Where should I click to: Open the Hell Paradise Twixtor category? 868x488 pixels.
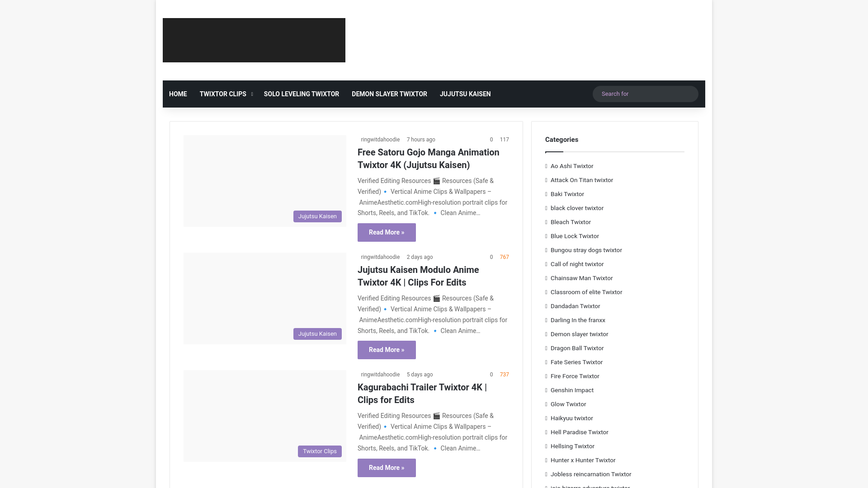click(x=579, y=432)
